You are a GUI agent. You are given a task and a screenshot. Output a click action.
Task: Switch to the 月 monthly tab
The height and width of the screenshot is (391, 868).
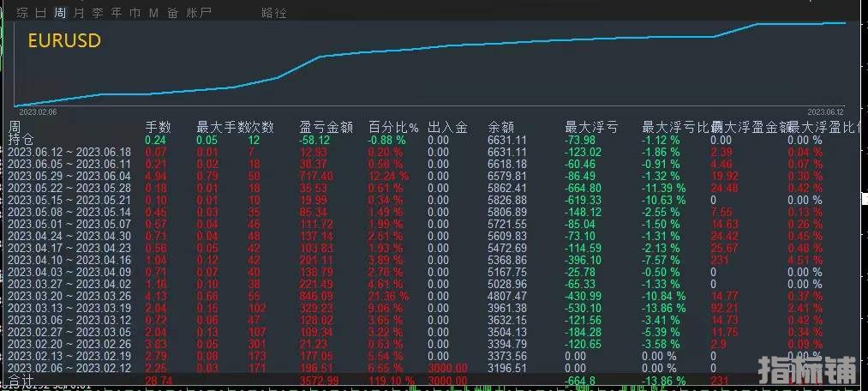79,13
